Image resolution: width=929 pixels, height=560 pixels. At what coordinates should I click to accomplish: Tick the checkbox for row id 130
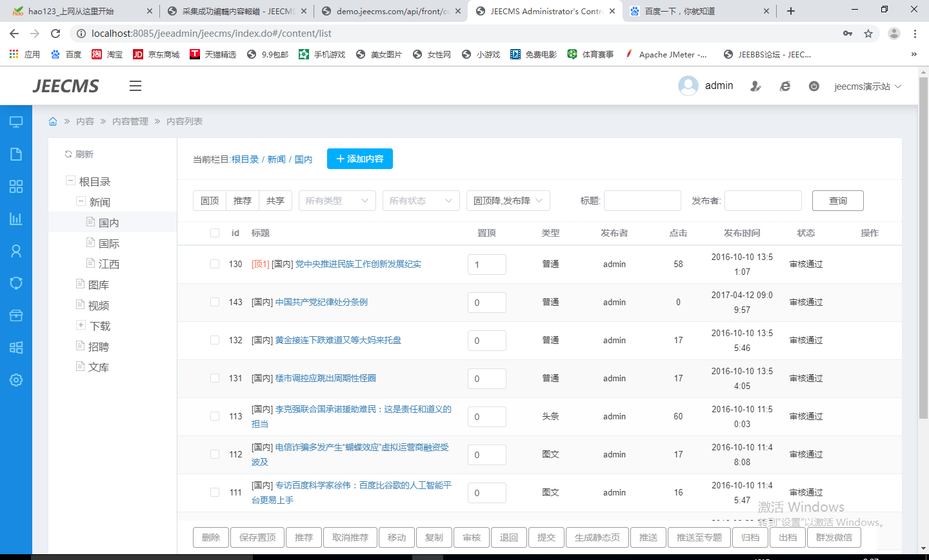[x=215, y=264]
